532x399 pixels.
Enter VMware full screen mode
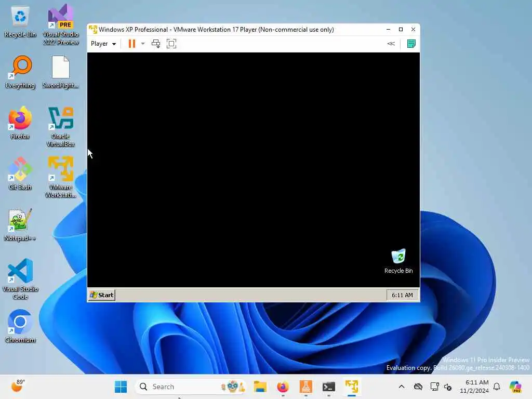[x=171, y=44]
